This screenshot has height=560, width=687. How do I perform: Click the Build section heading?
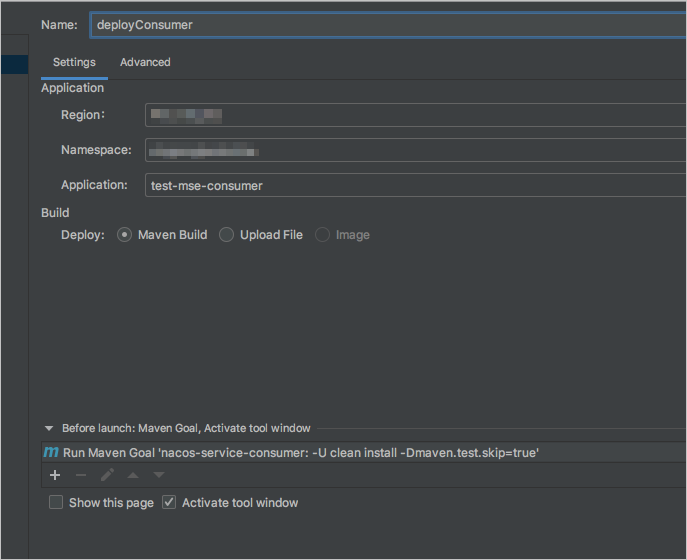(55, 213)
